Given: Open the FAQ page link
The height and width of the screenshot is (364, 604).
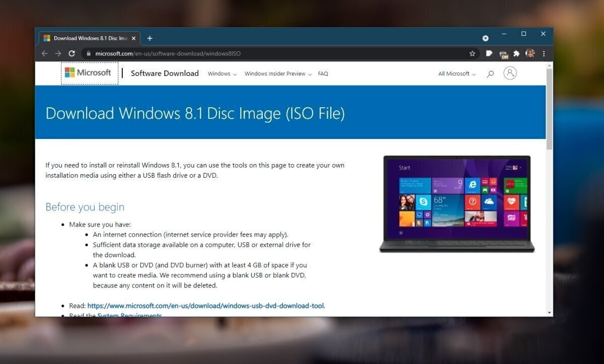Looking at the screenshot, I should point(323,74).
